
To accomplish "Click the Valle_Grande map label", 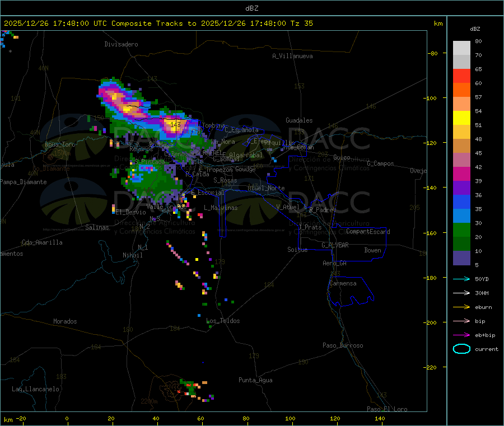I will point(166,207).
